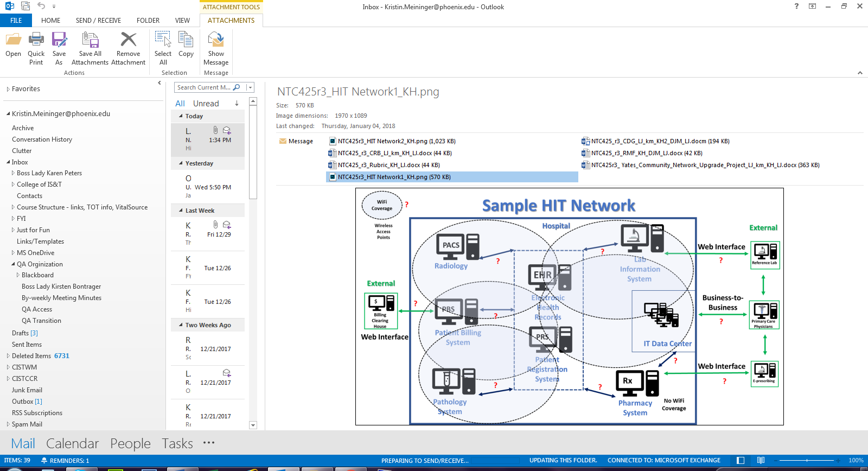Toggle the All messages filter
This screenshot has height=471, width=868.
click(x=180, y=104)
